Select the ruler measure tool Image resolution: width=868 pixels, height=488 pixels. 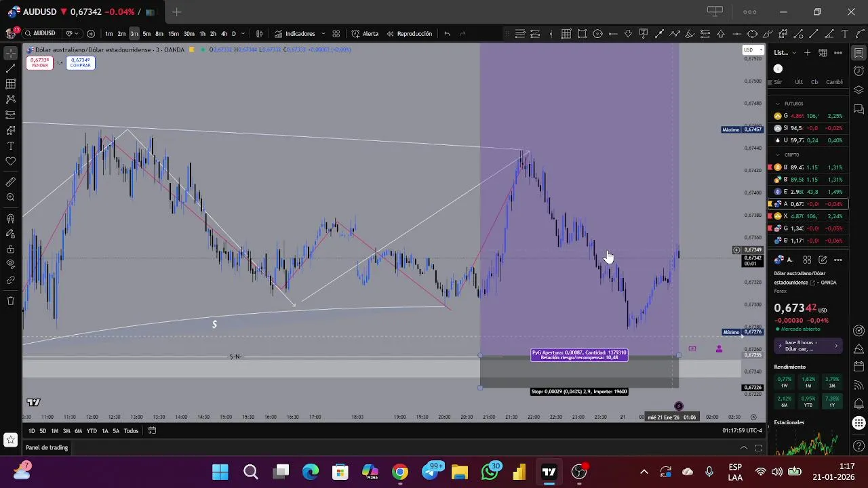coord(10,182)
